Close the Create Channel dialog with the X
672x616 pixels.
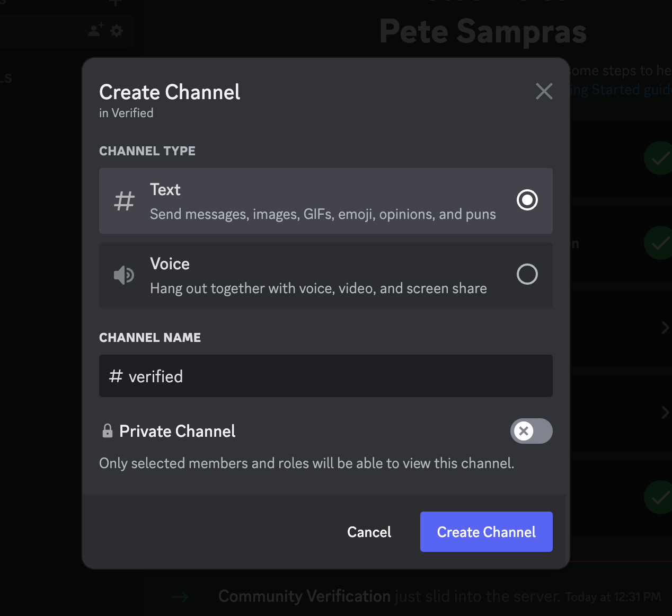pos(544,91)
